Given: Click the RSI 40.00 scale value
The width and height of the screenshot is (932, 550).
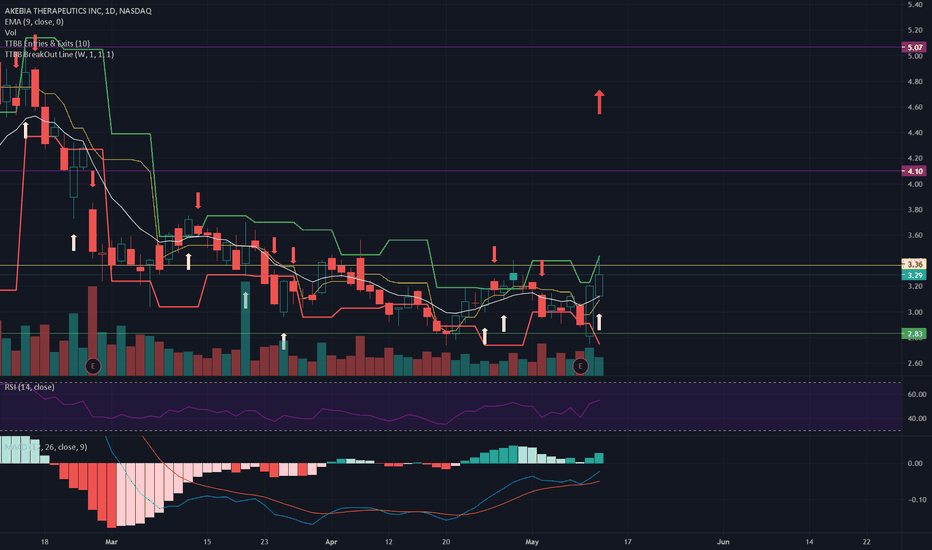Looking at the screenshot, I should [x=917, y=419].
